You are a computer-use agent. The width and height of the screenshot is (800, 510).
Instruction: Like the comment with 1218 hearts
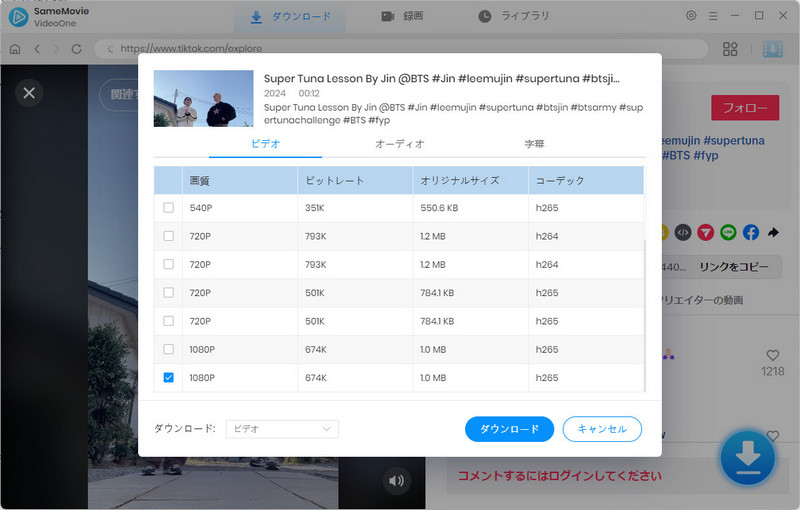pyautogui.click(x=772, y=355)
